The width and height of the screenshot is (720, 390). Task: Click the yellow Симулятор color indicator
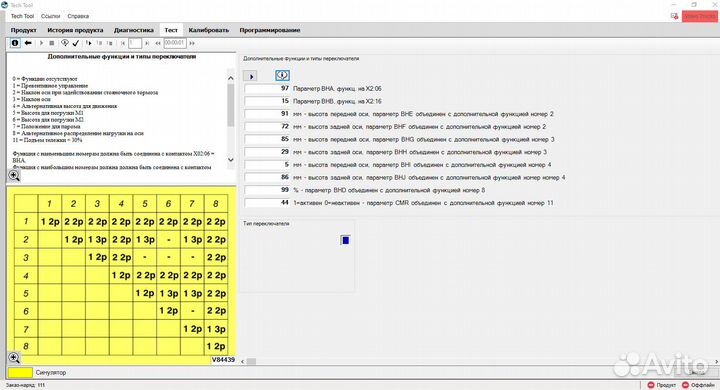(x=20, y=373)
